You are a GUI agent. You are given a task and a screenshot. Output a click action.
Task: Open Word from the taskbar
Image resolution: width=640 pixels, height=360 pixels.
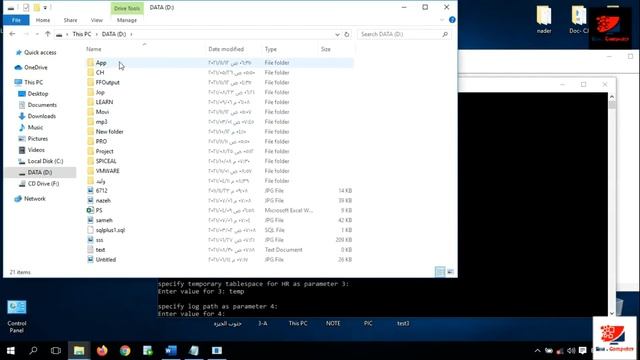pos(171,351)
